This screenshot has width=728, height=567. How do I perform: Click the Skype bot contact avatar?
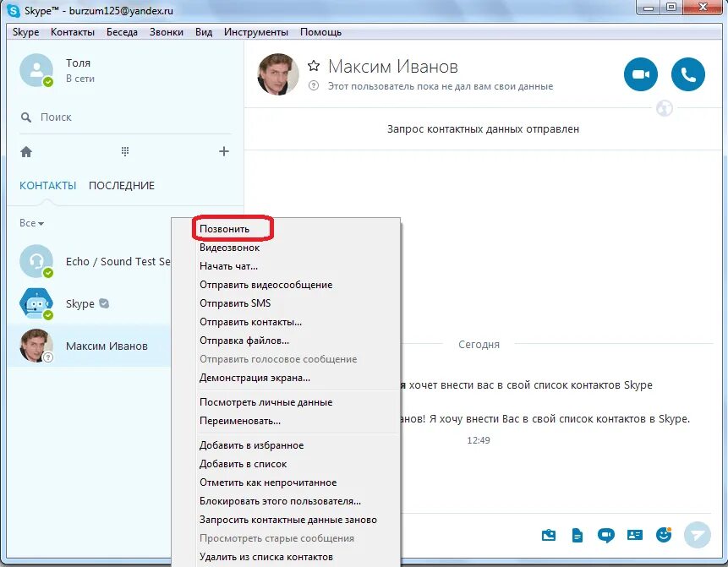click(x=36, y=303)
